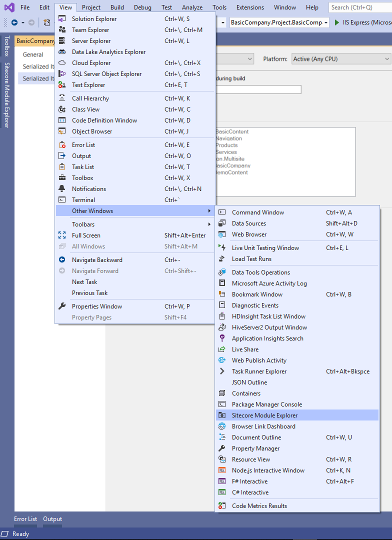392x540 pixels.
Task: Open the Extensions menu
Action: coord(250,7)
